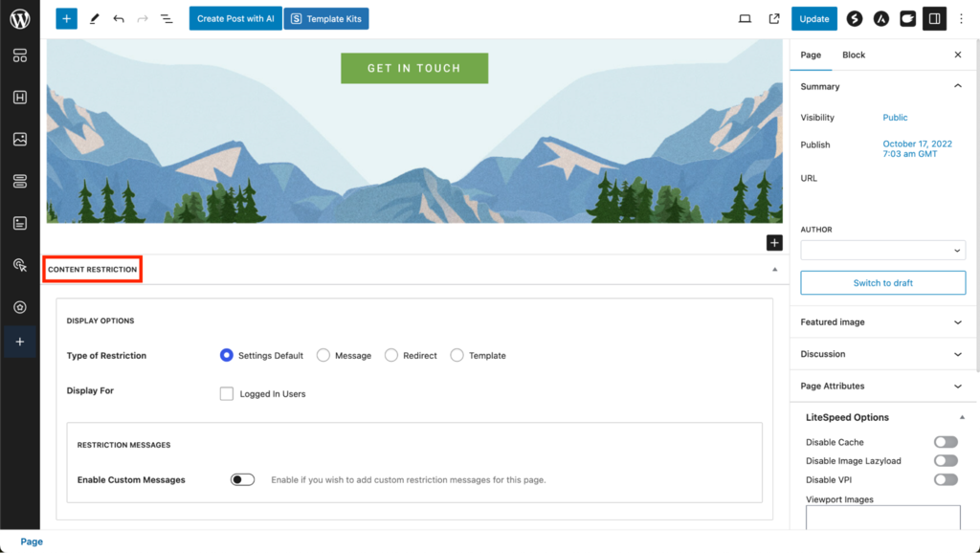The image size is (980, 553).
Task: Enable the Custom Messages toggle switch
Action: (240, 479)
